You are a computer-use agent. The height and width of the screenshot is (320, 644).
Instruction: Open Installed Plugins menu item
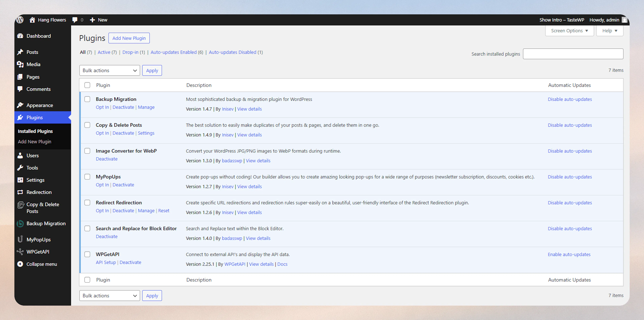[35, 131]
